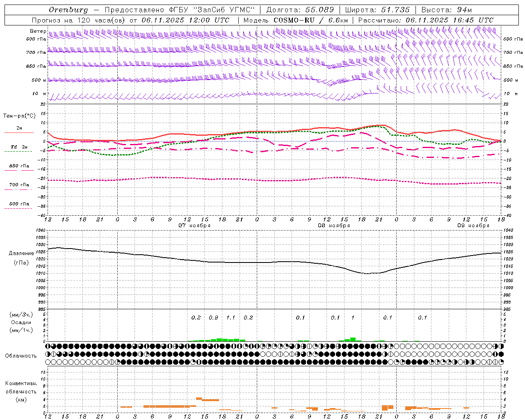Image resolution: width=525 pixels, height=420 pixels.
Task: Click the '(мм/3ч.)' precipitation unit label
Action: coord(21,315)
